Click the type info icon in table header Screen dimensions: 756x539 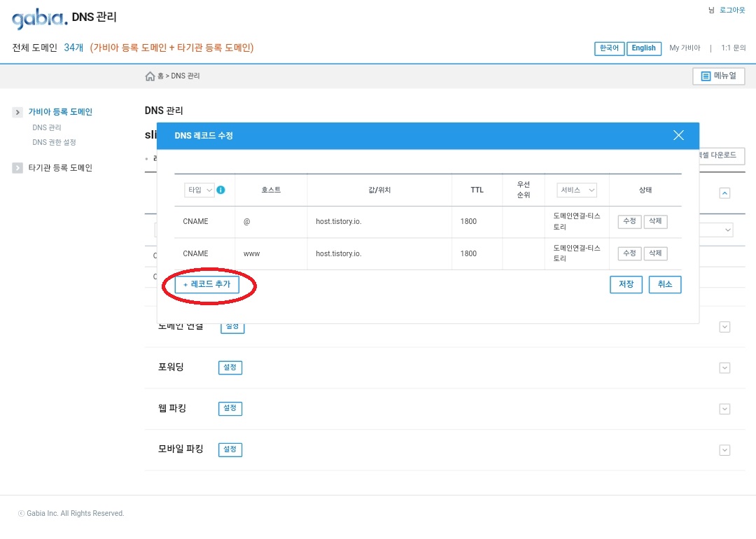220,190
